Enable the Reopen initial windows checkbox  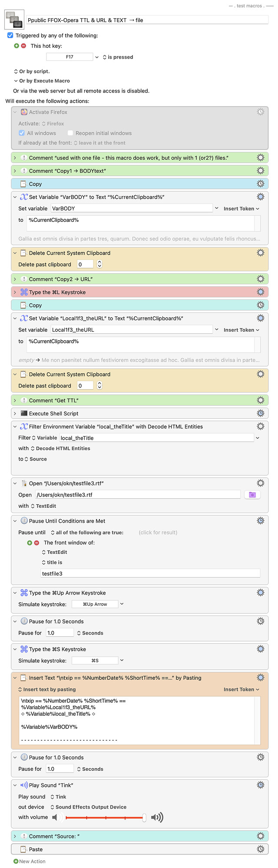pyautogui.click(x=69, y=133)
